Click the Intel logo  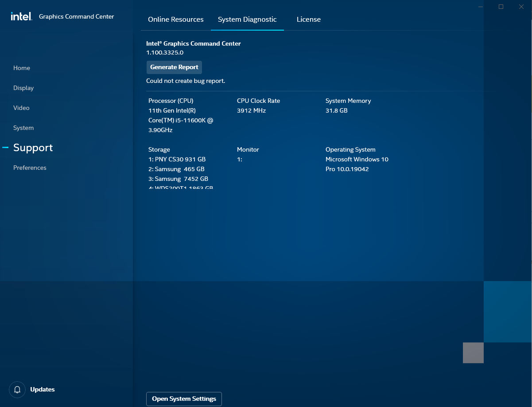[21, 16]
